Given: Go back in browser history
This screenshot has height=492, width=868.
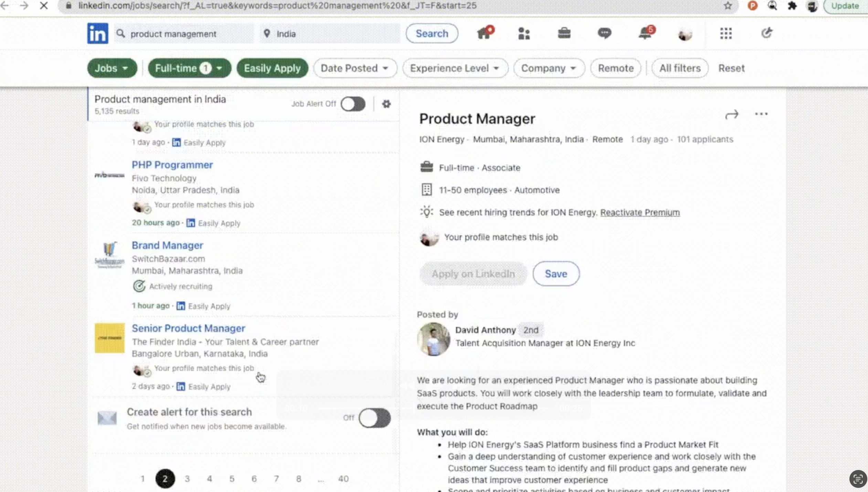Looking at the screenshot, I should (5, 6).
